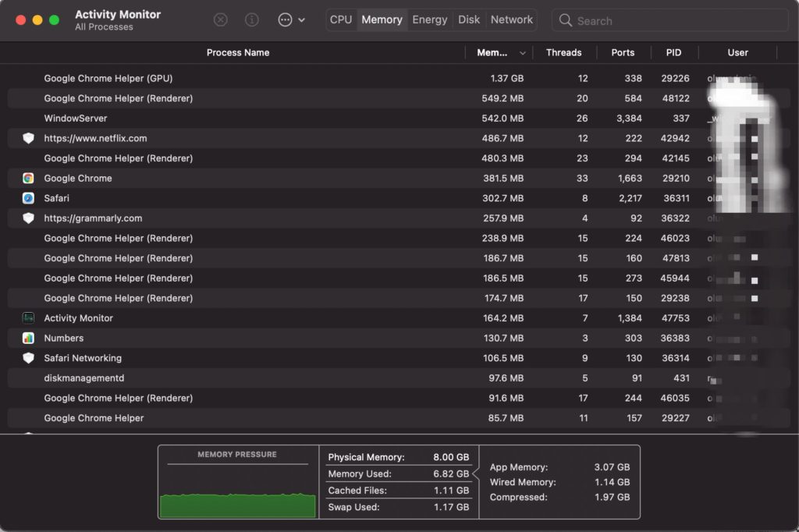Click the PID 431 cell
The image size is (799, 532).
[681, 378]
